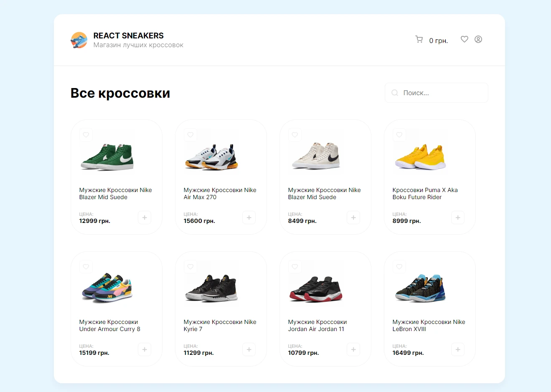Add Jordan Air Jordan 11 to cart
Viewport: 551px width, 392px height.
click(x=353, y=349)
